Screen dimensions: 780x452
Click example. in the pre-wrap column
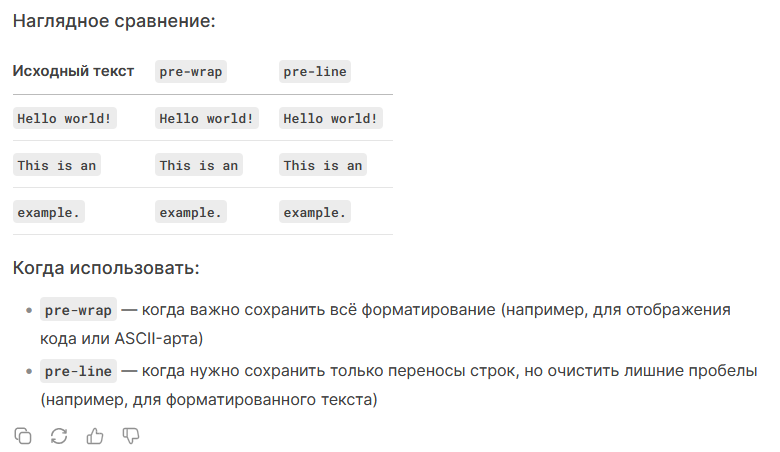[x=191, y=212]
